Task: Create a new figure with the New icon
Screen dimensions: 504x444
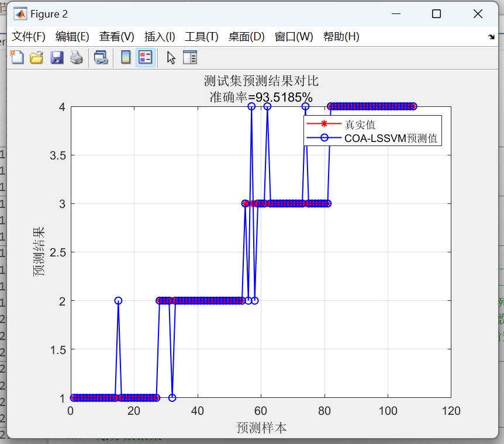Action: (x=16, y=57)
